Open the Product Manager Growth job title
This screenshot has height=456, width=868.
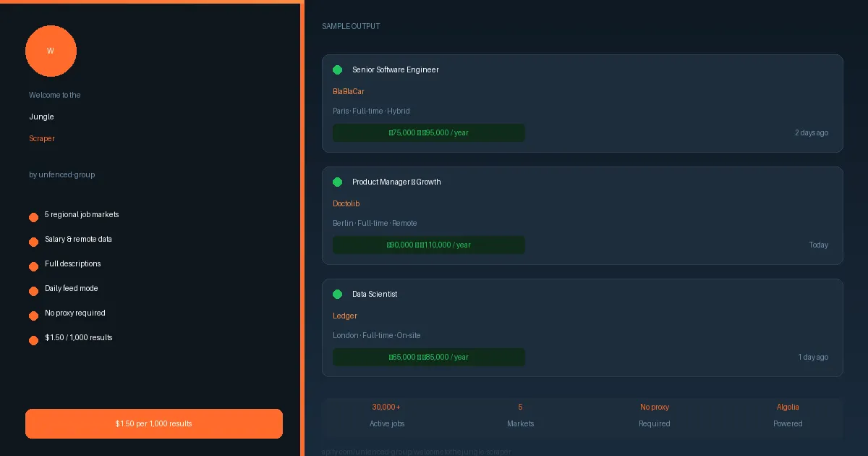[396, 182]
